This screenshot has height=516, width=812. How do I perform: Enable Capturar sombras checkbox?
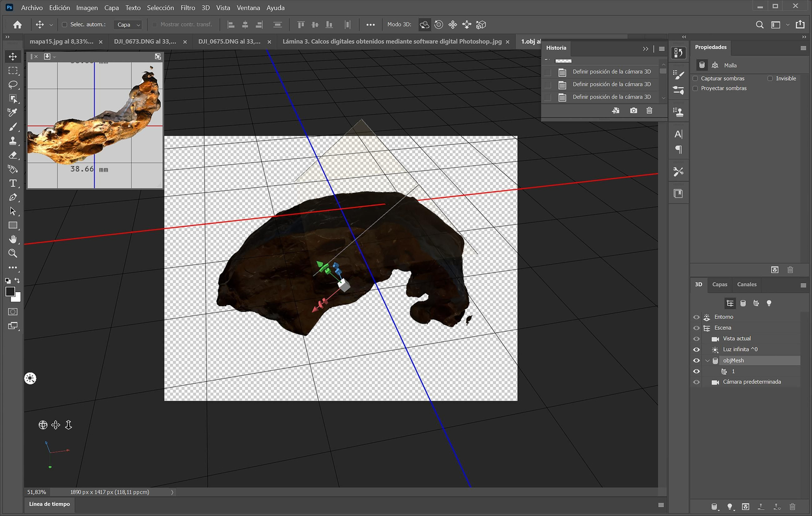(695, 78)
